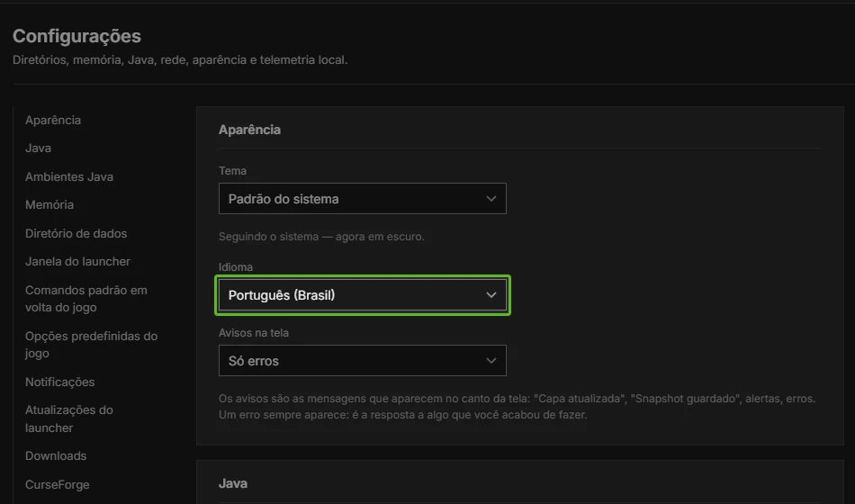This screenshot has height=504, width=855.
Task: Select Java in the settings sidebar
Action: (38, 148)
